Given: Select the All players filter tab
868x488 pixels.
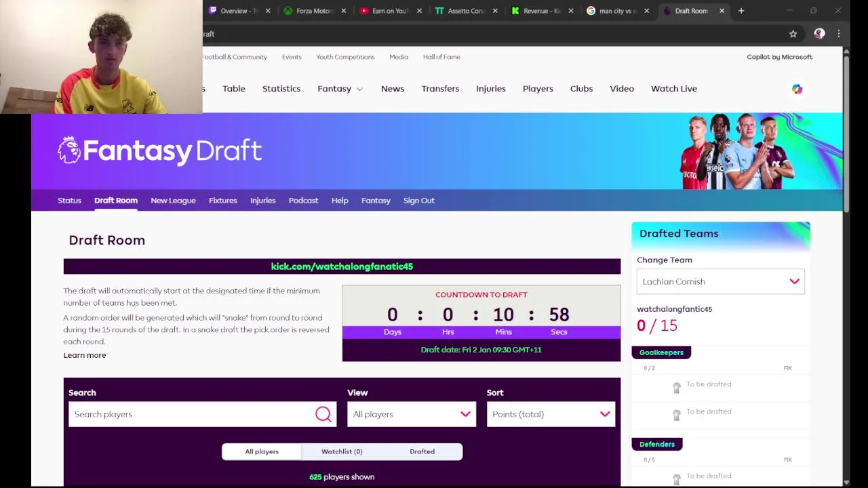Looking at the screenshot, I should (262, 451).
